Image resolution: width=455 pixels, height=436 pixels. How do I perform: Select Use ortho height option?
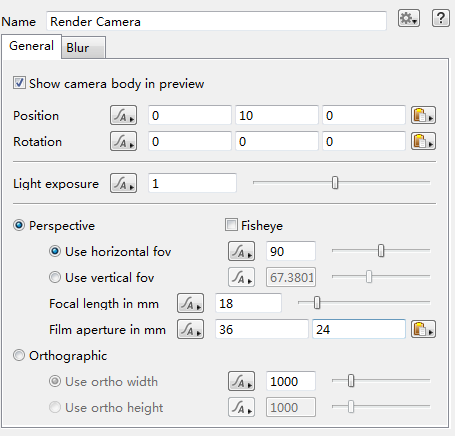pos(55,407)
